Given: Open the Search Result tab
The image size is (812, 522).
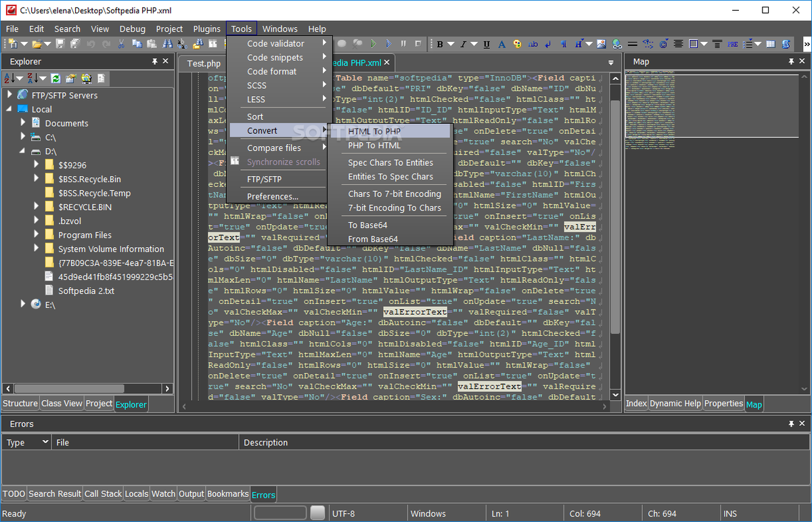Looking at the screenshot, I should (x=55, y=494).
